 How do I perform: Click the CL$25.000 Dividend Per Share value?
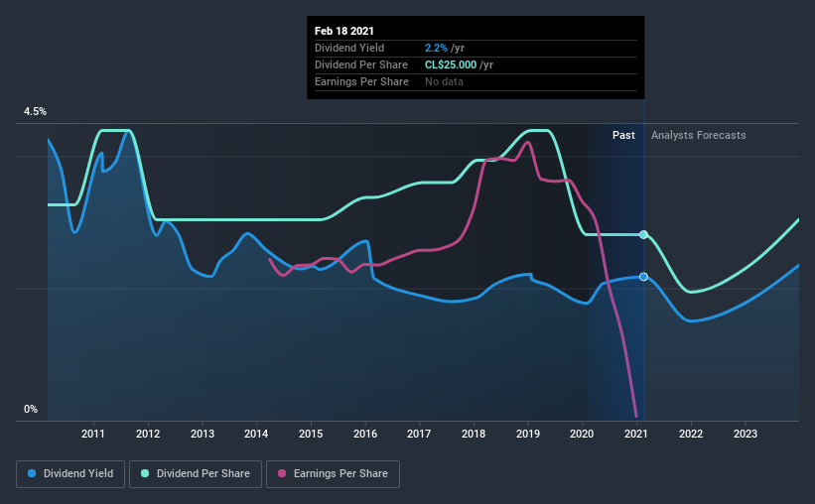pyautogui.click(x=451, y=64)
